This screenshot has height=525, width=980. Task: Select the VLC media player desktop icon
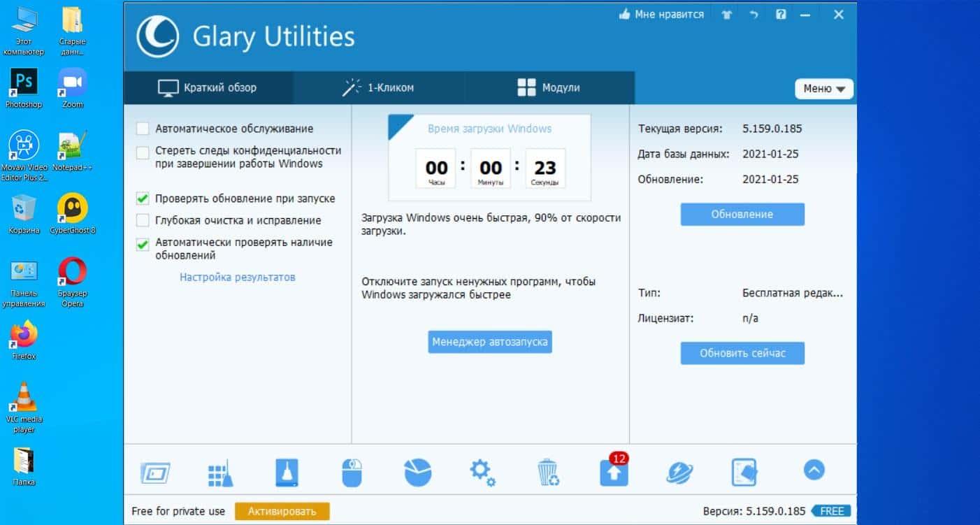click(x=24, y=408)
